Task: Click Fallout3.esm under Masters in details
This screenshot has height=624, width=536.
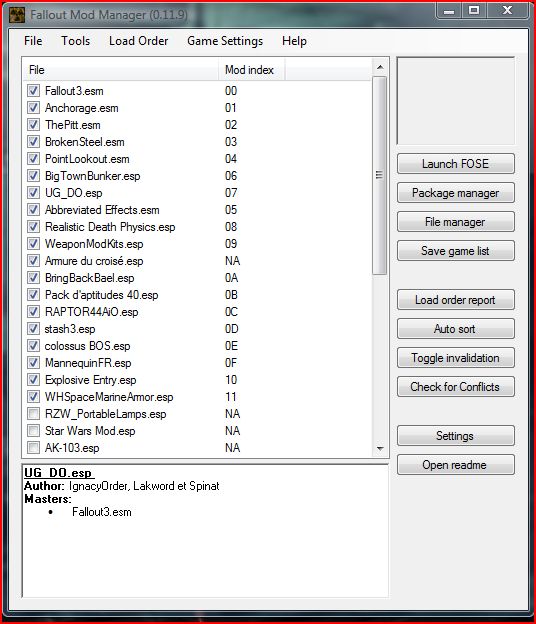Action: point(101,512)
